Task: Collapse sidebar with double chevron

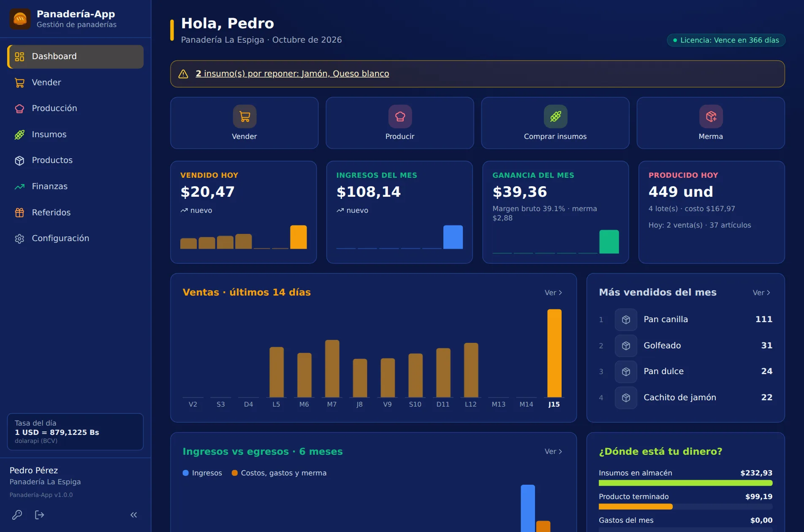Action: [134, 515]
